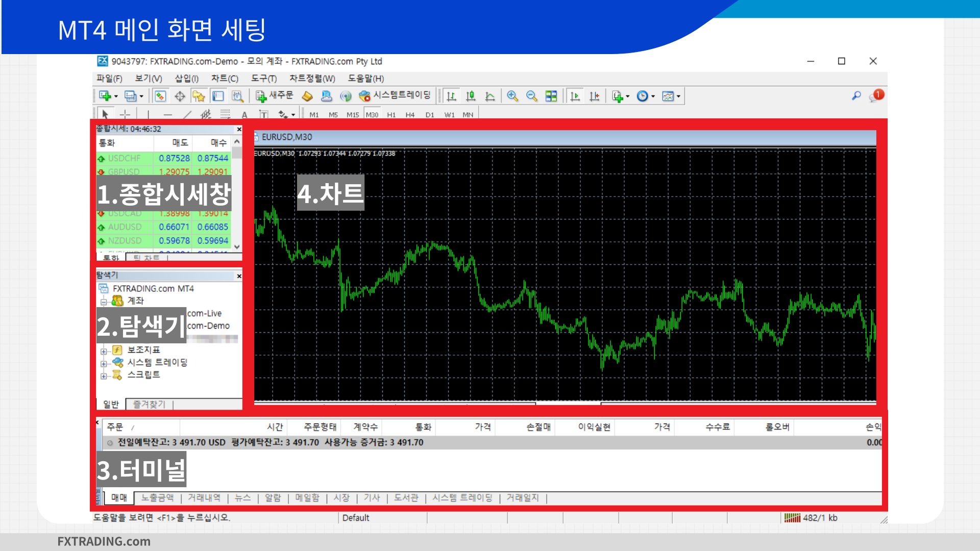
Task: Select the vertical line drawing tool
Action: point(148,114)
